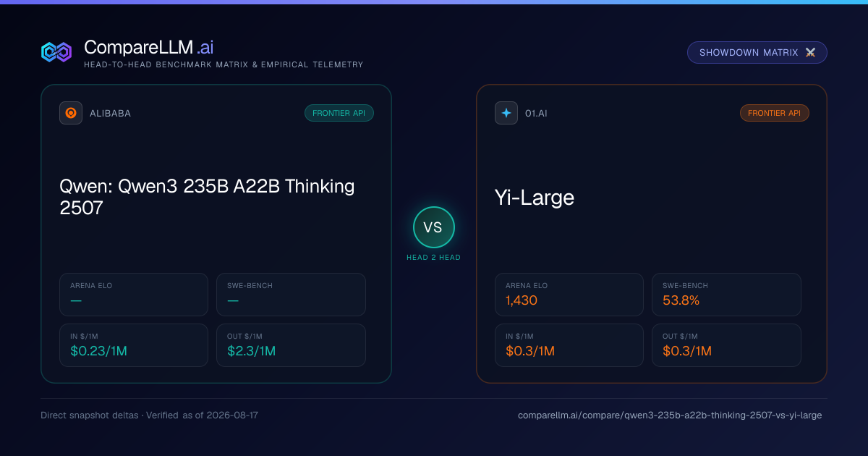
Task: Click the Alibaba orange provider icon
Action: pyautogui.click(x=71, y=113)
